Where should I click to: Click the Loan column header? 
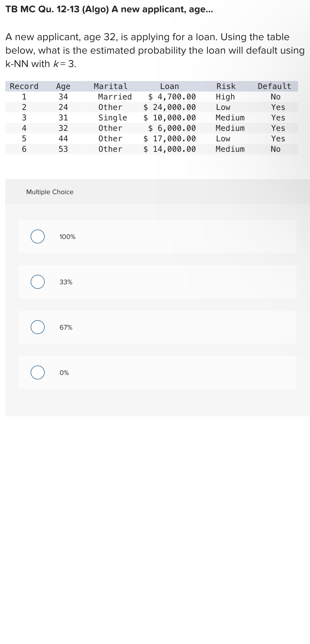(x=169, y=86)
